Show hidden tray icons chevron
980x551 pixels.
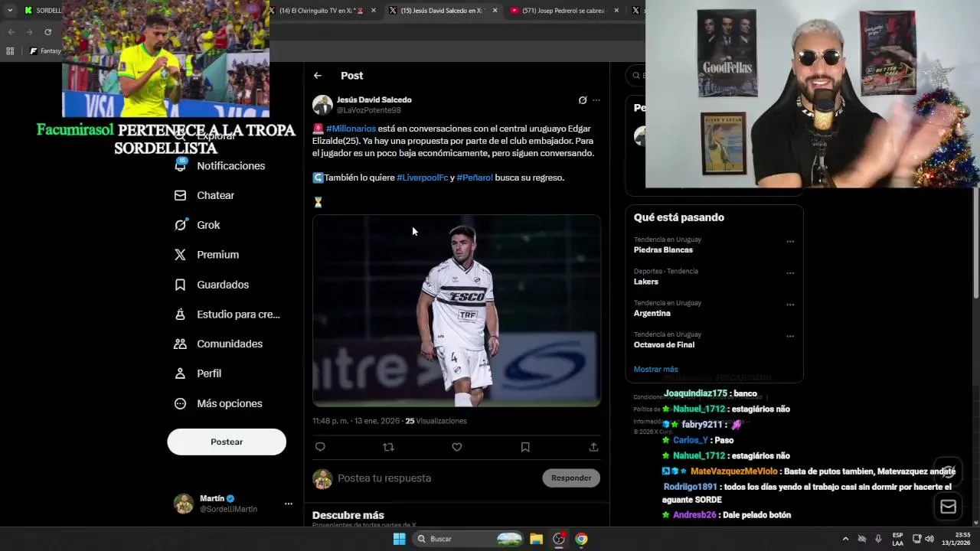[x=845, y=539]
